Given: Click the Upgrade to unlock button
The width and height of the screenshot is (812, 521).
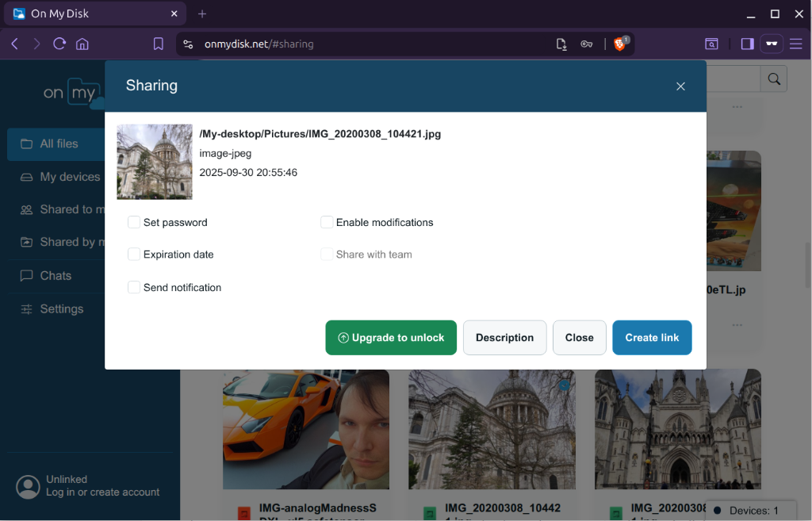Looking at the screenshot, I should click(391, 338).
